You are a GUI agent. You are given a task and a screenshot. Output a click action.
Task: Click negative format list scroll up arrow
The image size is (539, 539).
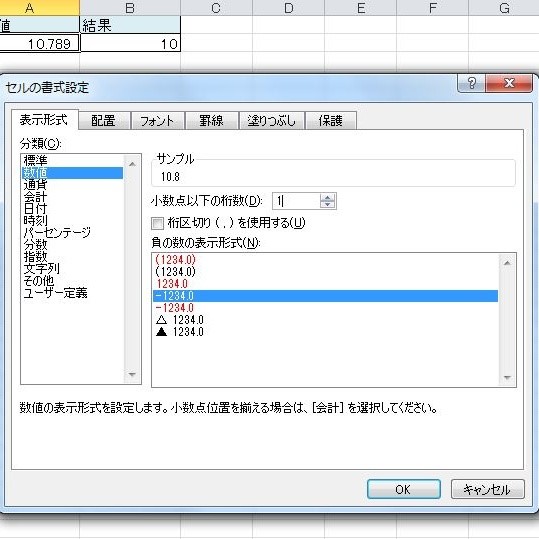(x=507, y=263)
